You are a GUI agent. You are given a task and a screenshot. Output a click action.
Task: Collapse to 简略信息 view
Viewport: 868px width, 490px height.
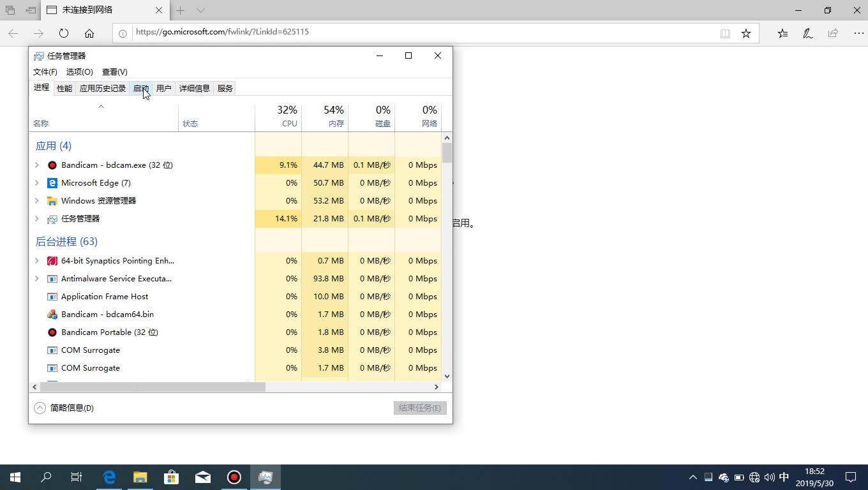(x=64, y=408)
